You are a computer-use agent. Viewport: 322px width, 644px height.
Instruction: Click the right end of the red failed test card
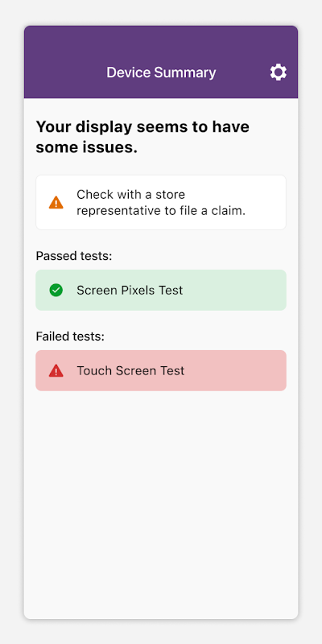pos(271,370)
